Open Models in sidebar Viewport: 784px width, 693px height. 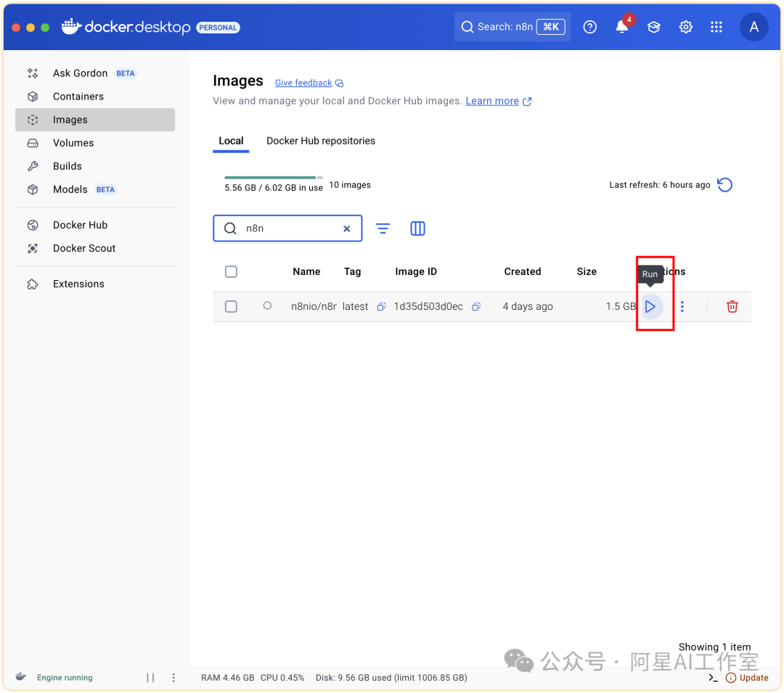(x=95, y=189)
